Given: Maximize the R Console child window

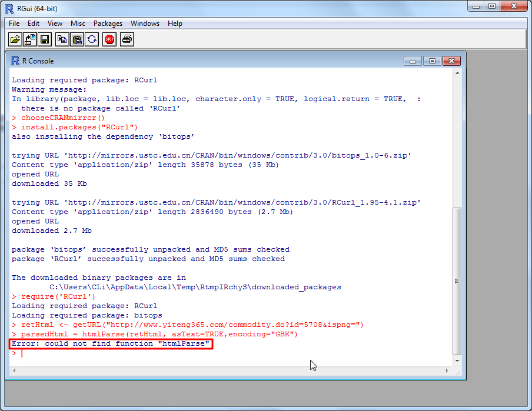Looking at the screenshot, I should (x=432, y=61).
